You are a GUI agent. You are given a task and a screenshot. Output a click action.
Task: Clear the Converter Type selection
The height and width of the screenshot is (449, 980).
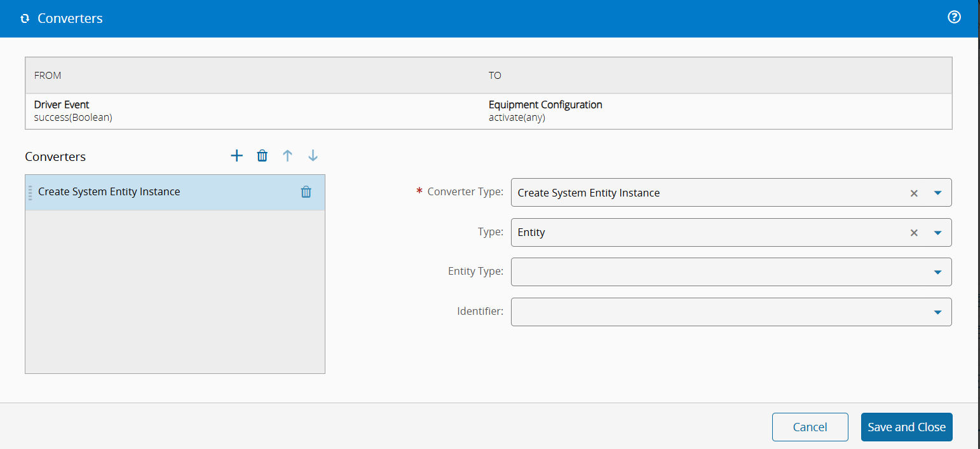pos(914,193)
